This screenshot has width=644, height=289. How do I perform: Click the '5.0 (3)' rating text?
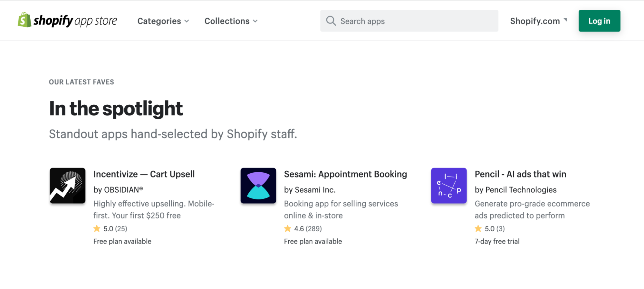[495, 229]
